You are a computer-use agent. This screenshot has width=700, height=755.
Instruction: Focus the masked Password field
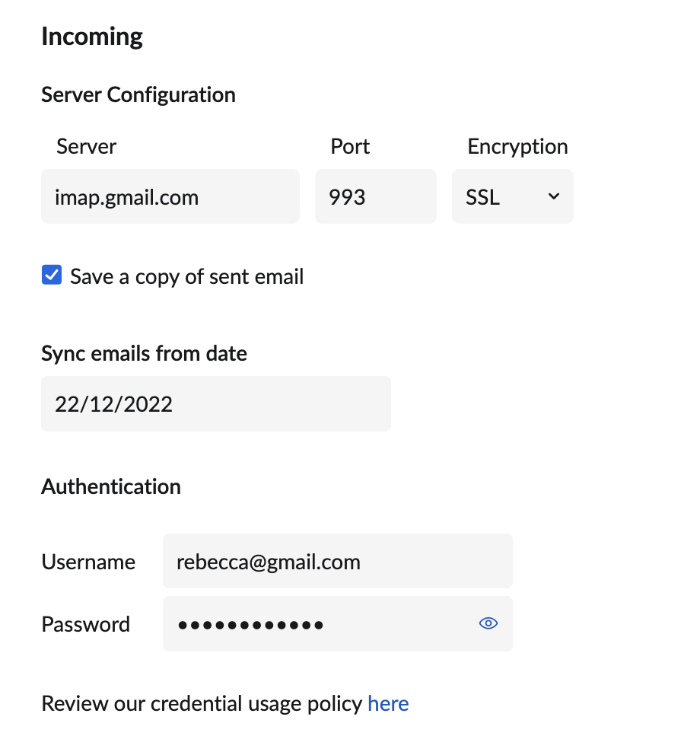320,624
